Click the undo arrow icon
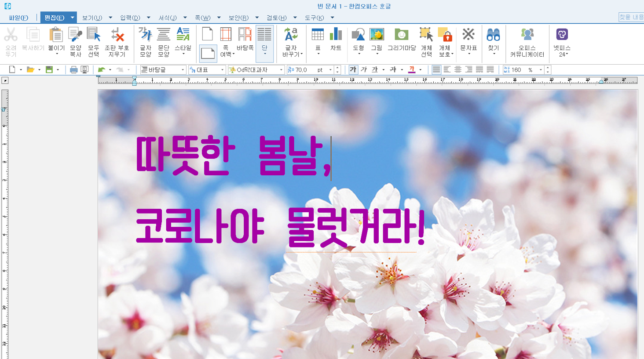644x359 pixels. 102,69
